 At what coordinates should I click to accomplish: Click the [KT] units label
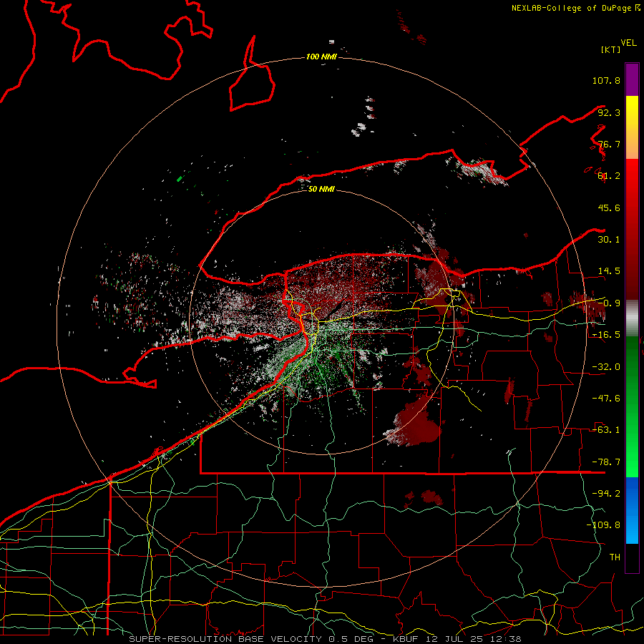click(x=611, y=49)
